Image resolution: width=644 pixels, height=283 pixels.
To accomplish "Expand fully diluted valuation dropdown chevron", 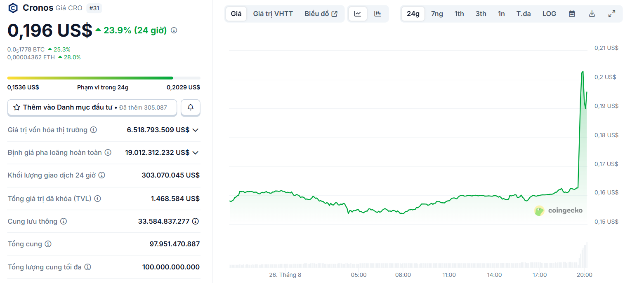I will coord(196,153).
